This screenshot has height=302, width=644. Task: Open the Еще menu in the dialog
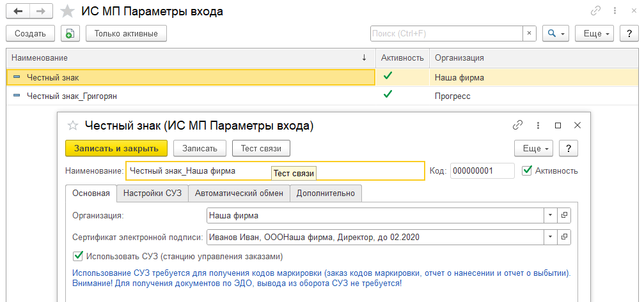[534, 148]
